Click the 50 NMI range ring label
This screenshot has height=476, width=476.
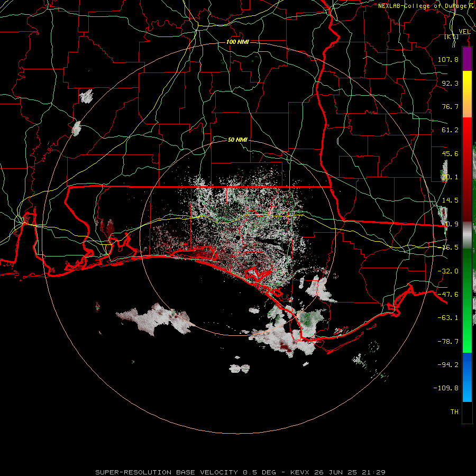tap(237, 140)
